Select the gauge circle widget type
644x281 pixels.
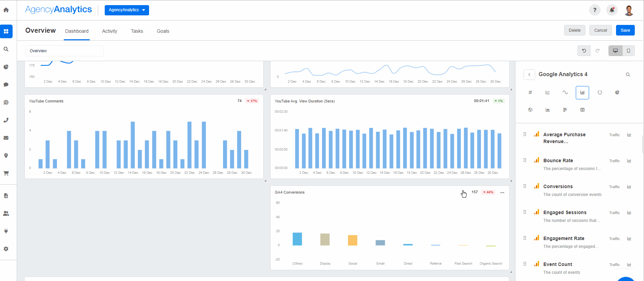pyautogui.click(x=600, y=93)
